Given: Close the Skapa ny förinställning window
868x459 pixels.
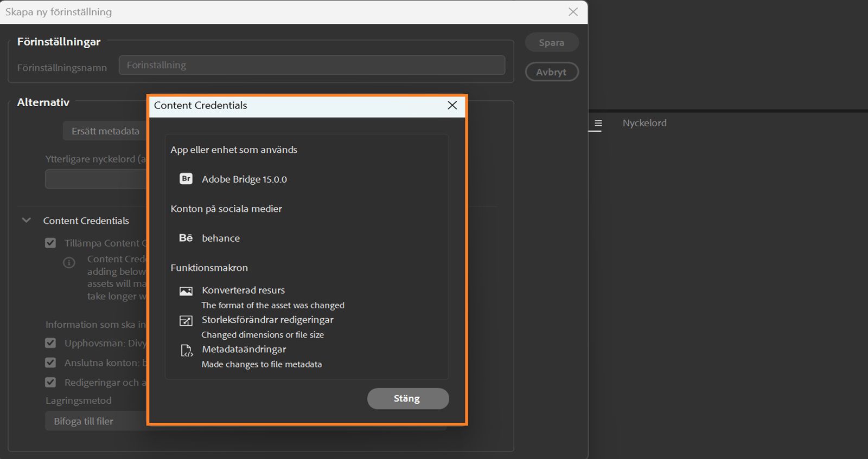Looking at the screenshot, I should click(573, 12).
